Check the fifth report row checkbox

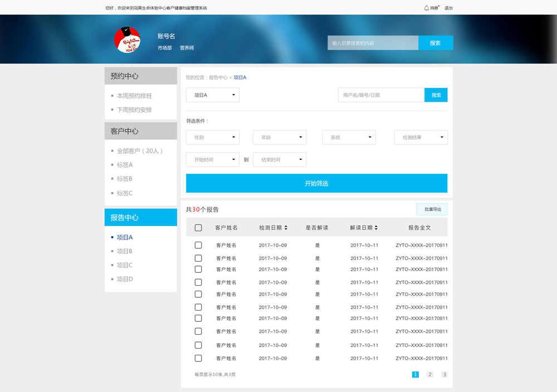click(x=198, y=294)
